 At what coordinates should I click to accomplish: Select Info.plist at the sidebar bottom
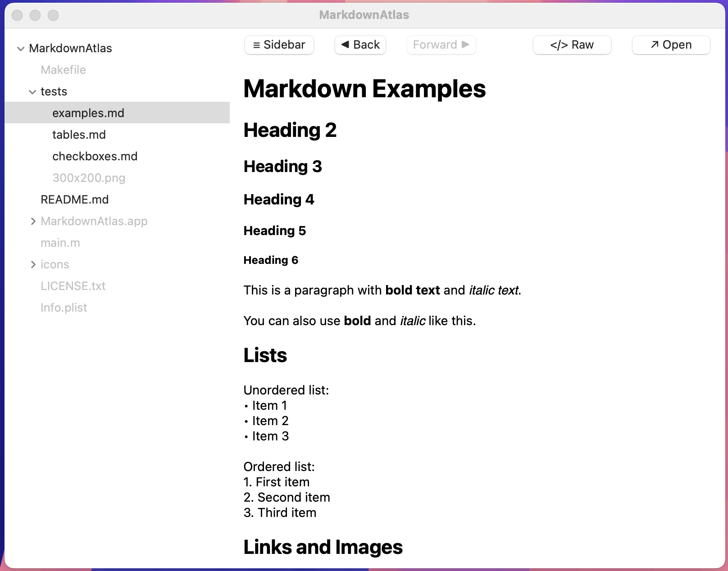click(x=64, y=307)
